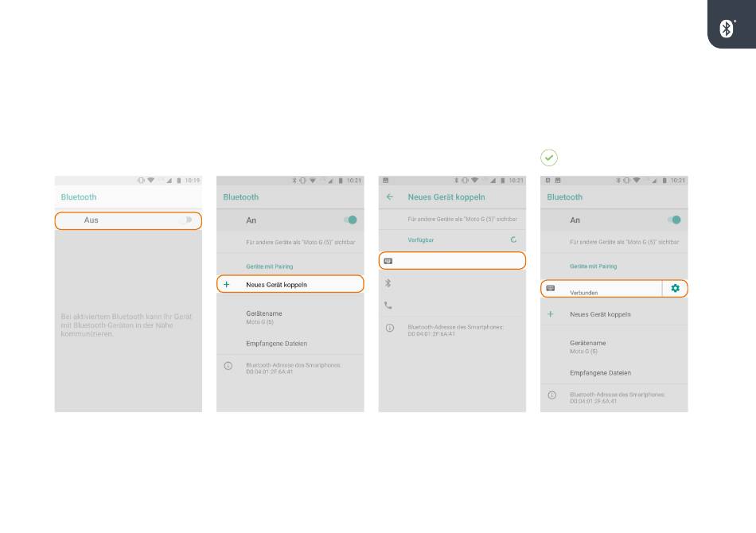756x533 pixels.
Task: Click the refresh spinner next to Verfügbar
Action: (513, 239)
